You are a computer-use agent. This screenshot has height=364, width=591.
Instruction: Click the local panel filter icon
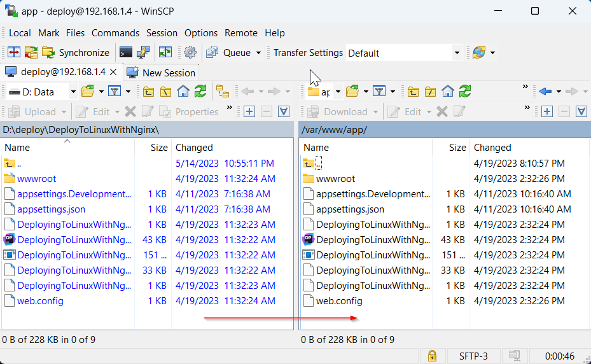point(115,92)
